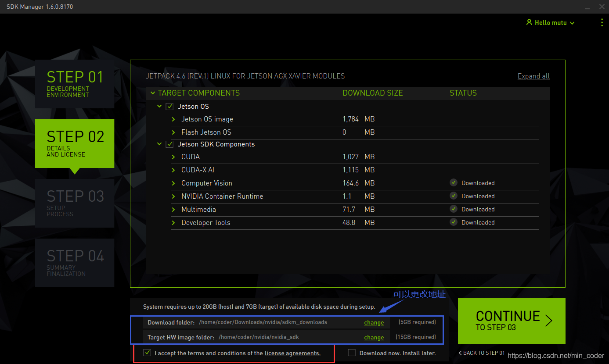Click the Multimedia component label
The width and height of the screenshot is (609, 364).
coord(198,210)
